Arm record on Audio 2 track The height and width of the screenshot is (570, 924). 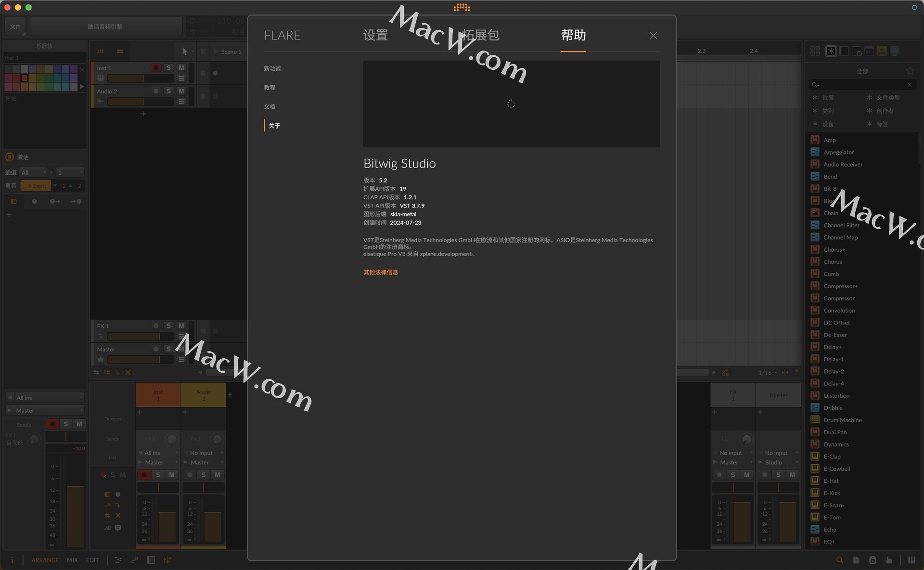[155, 91]
